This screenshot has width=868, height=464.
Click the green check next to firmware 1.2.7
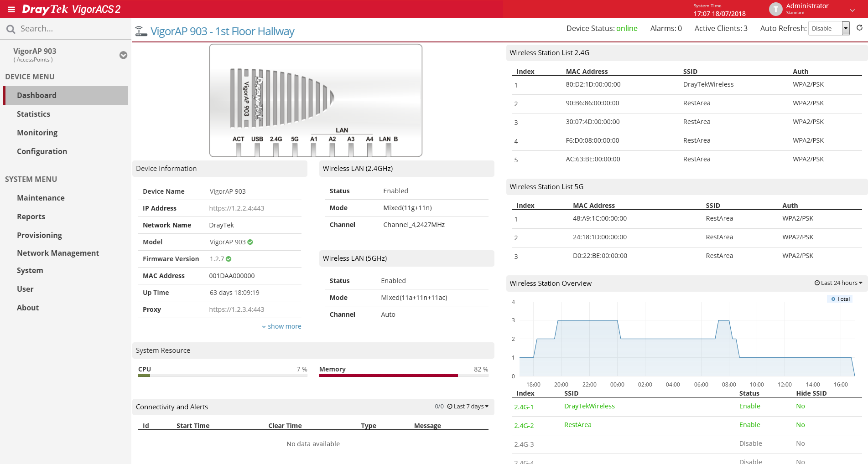point(229,259)
